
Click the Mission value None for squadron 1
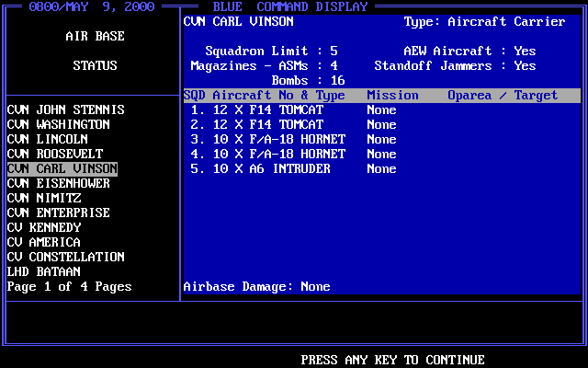coord(382,109)
